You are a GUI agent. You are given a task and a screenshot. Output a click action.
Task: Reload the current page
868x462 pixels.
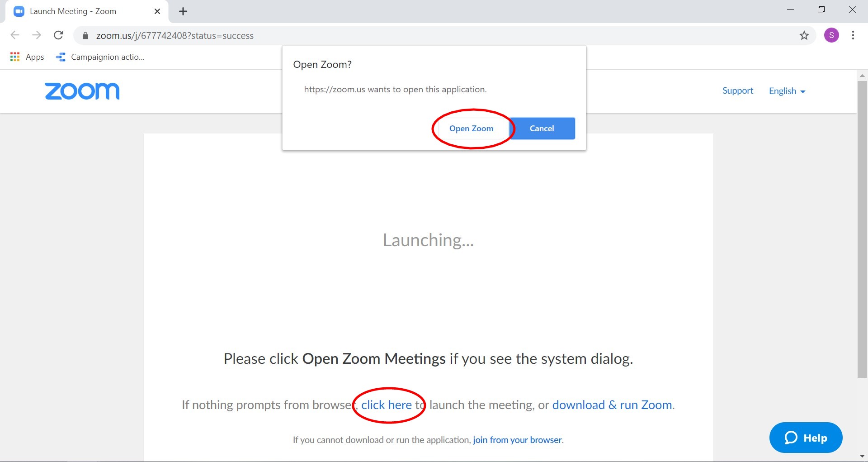coord(58,35)
